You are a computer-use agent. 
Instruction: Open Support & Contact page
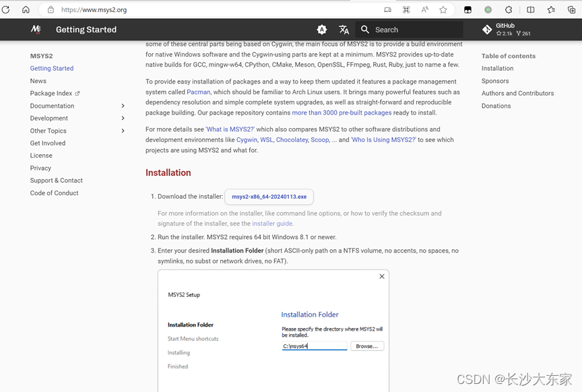click(x=57, y=181)
